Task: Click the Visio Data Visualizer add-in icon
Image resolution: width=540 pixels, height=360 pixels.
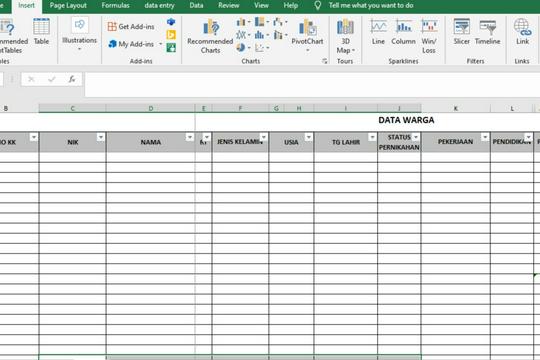Action: coord(171,22)
